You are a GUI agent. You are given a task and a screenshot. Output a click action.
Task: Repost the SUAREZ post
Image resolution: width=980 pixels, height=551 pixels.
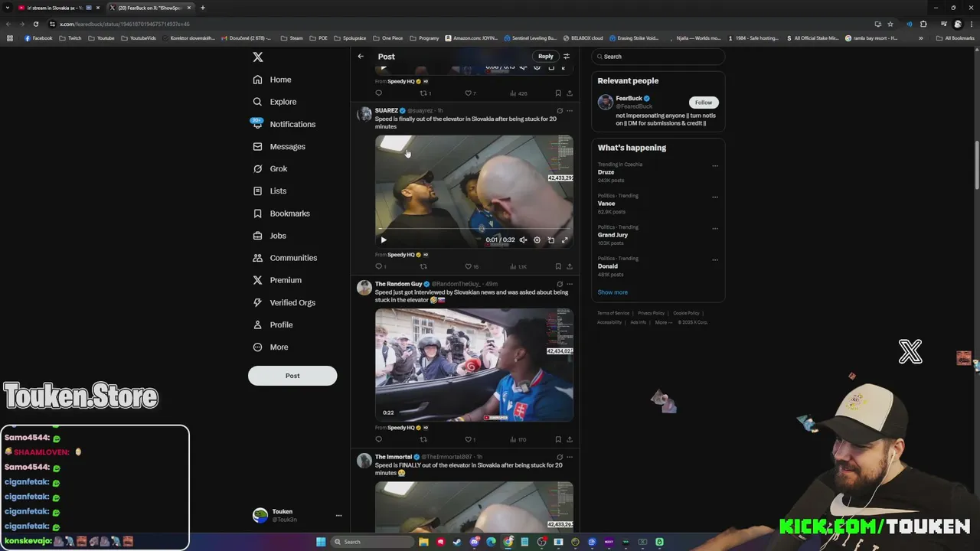pyautogui.click(x=423, y=266)
